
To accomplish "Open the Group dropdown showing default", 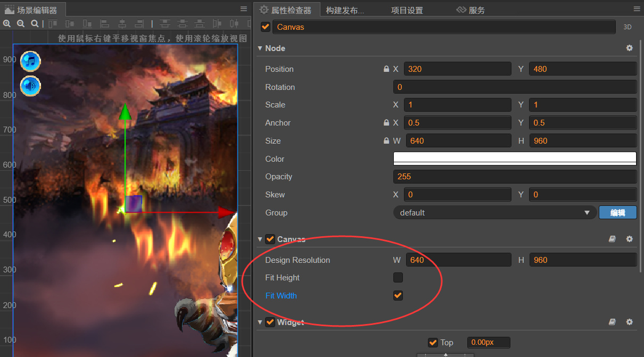I will coord(495,212).
